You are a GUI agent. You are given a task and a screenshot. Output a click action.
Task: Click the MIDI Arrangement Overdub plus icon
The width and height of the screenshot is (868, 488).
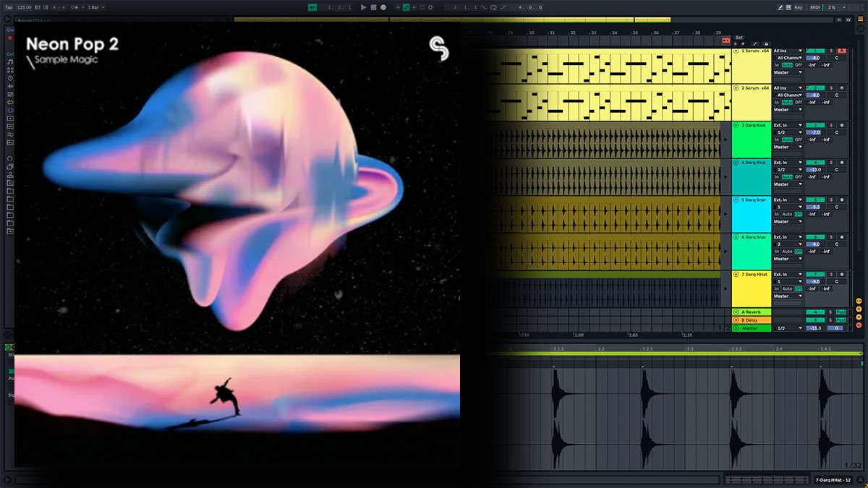tap(398, 7)
